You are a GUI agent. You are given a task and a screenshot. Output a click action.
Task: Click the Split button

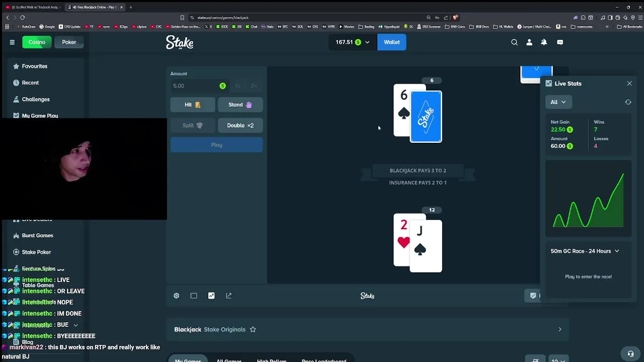[x=193, y=125]
